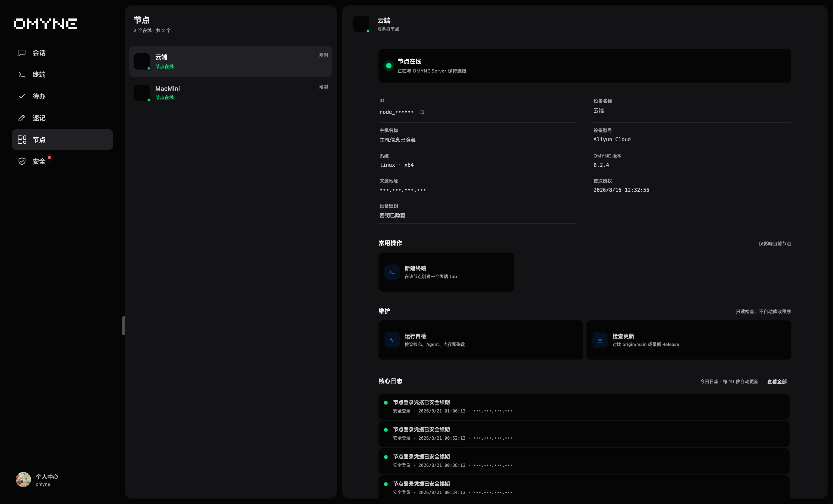This screenshot has width=833, height=504.
Task: Click the MacMini node avatar
Action: point(142,93)
